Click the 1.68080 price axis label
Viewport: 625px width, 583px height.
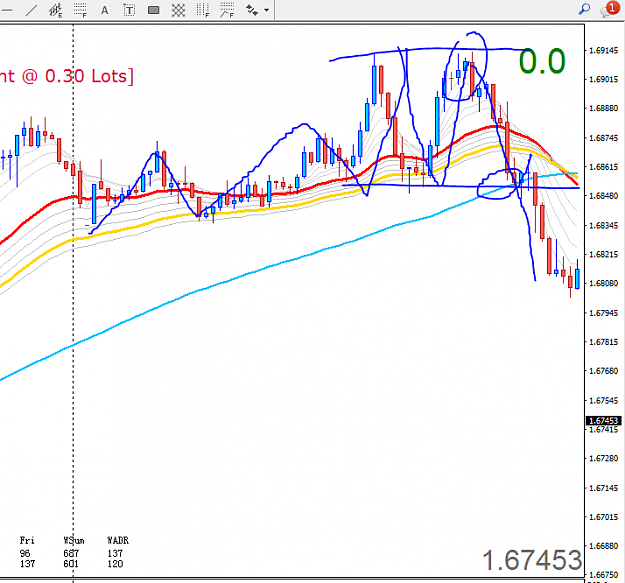click(603, 283)
